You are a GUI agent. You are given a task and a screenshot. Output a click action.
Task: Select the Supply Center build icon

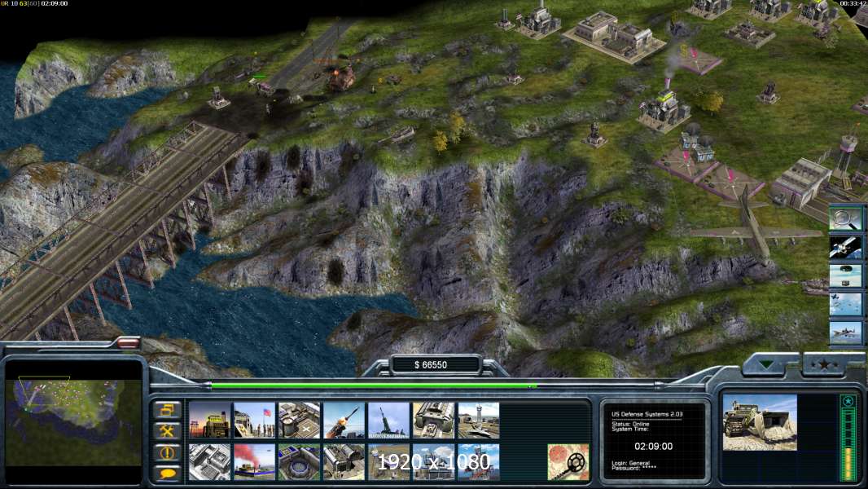299,421
